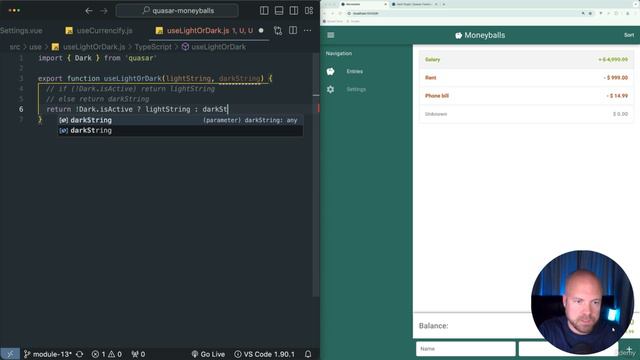Focus Name input field

pos(466,349)
